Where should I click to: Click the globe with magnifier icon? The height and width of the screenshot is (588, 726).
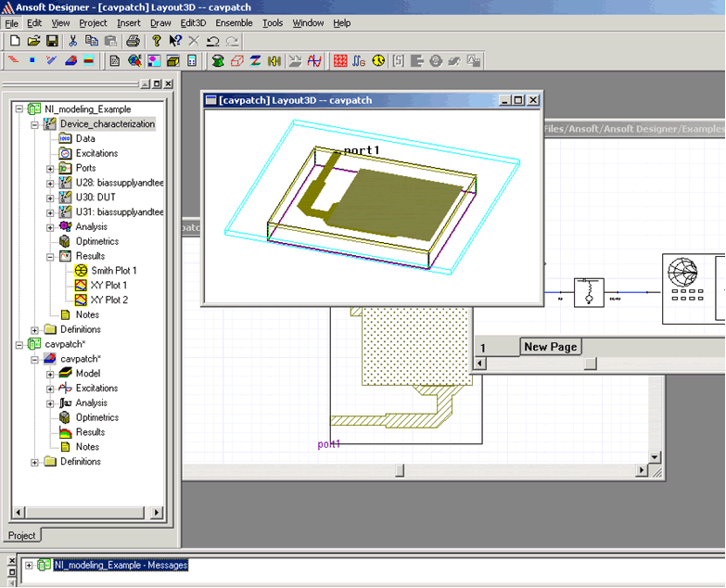click(x=134, y=60)
